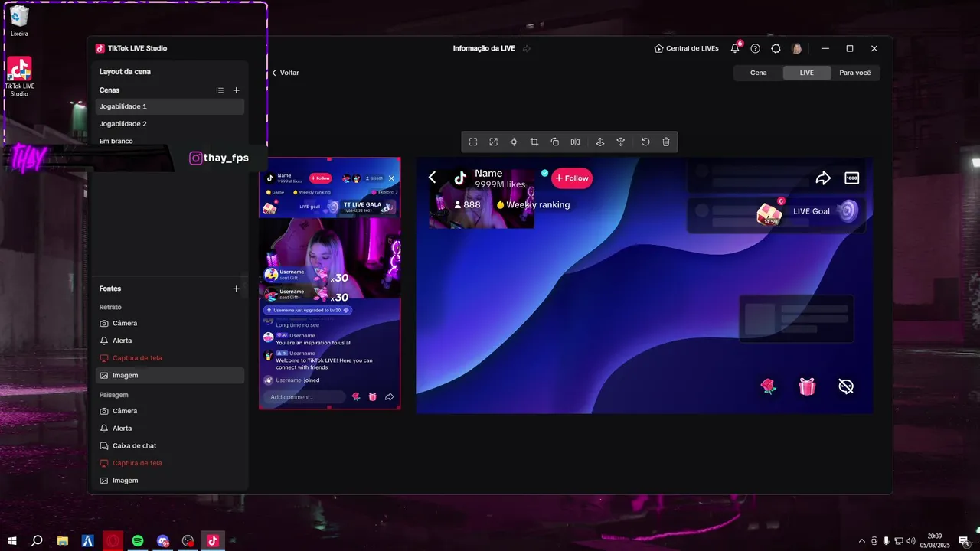This screenshot has height=551, width=980.
Task: Select Caixa de chat source
Action: (x=170, y=445)
